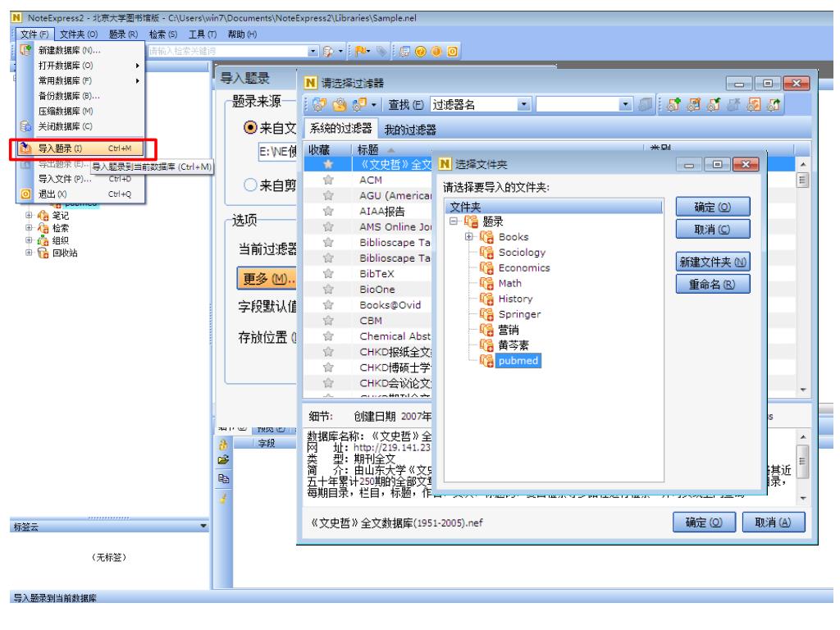Switch to 系统的过滤器 tab

click(340, 129)
